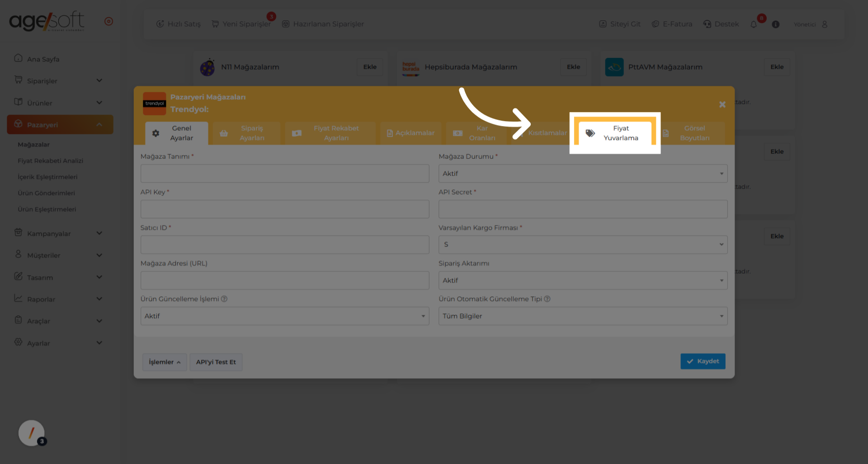Viewport: 868px width, 464px height.
Task: Open the Fiyat Yuvarlama tab
Action: tap(615, 133)
